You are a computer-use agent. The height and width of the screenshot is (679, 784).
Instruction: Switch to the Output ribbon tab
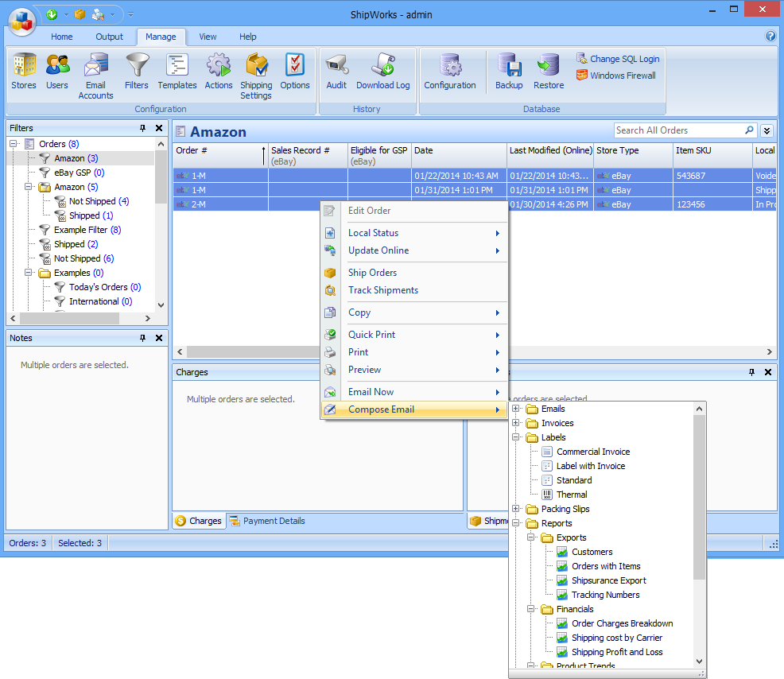[x=109, y=37]
